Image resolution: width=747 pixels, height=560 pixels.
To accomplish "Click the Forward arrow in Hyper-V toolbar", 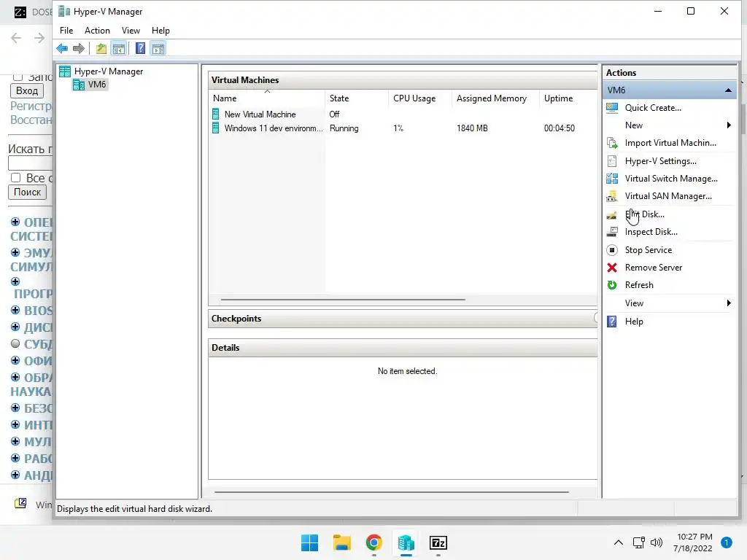I will click(79, 48).
